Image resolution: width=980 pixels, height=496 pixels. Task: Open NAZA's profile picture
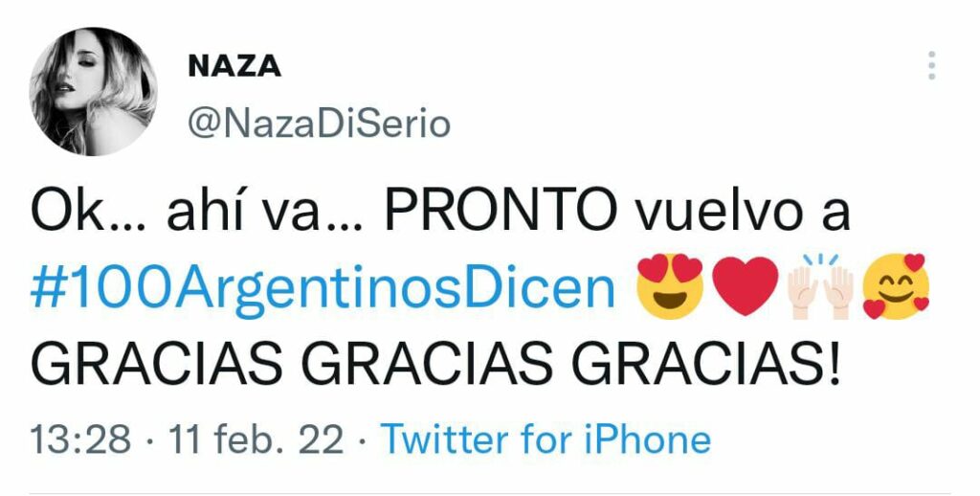point(93,91)
